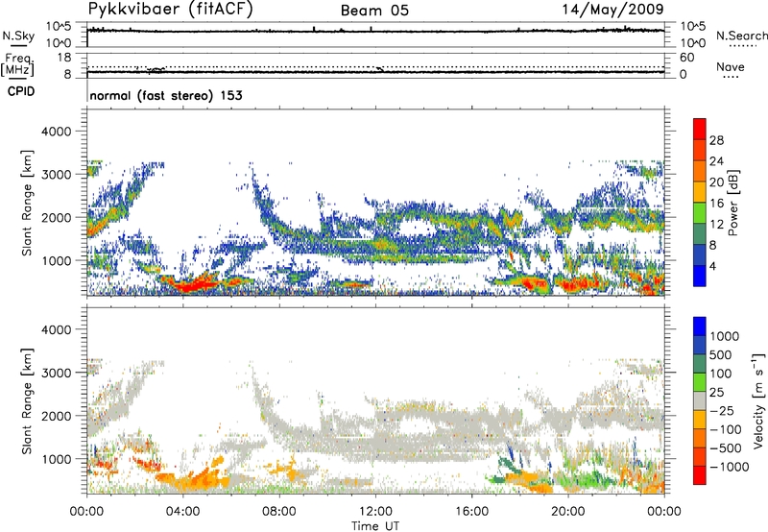Click 'Slant Range [km]' label of power panel
The width and height of the screenshot is (768, 532).
27,203
